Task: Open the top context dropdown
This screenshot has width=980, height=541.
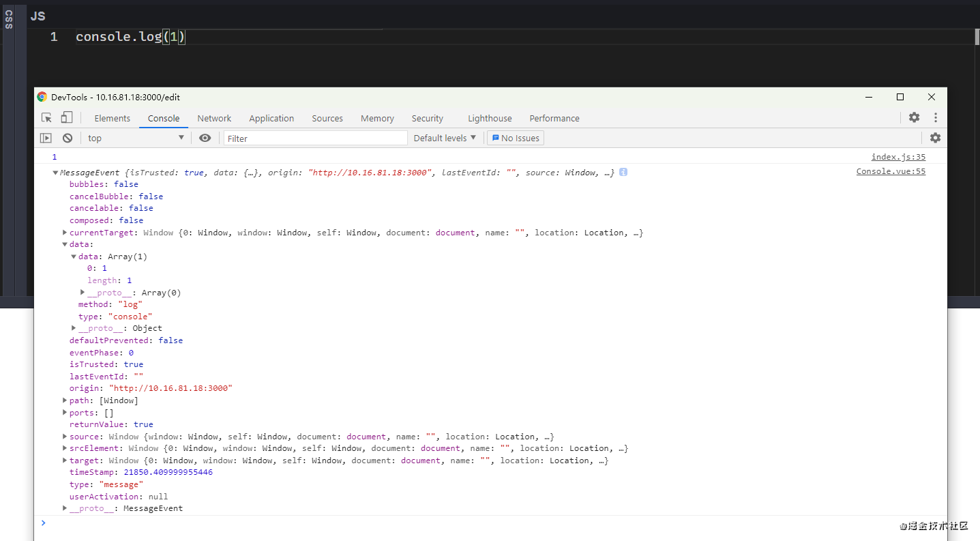Action: (x=136, y=138)
